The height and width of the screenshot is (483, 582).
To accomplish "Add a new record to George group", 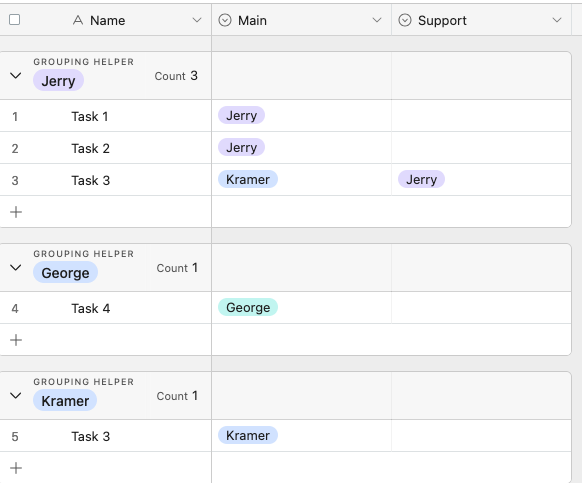I will pos(16,340).
